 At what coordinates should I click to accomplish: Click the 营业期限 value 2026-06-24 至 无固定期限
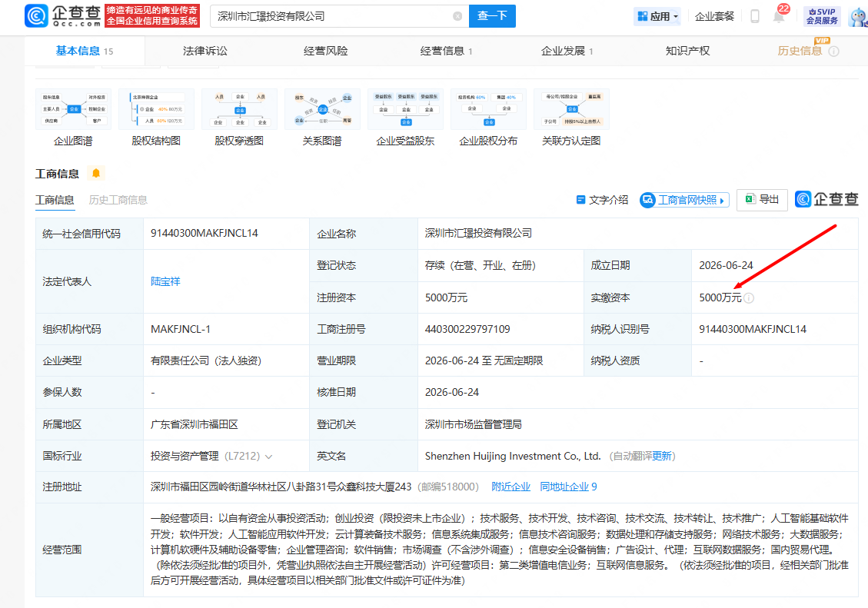pyautogui.click(x=484, y=360)
